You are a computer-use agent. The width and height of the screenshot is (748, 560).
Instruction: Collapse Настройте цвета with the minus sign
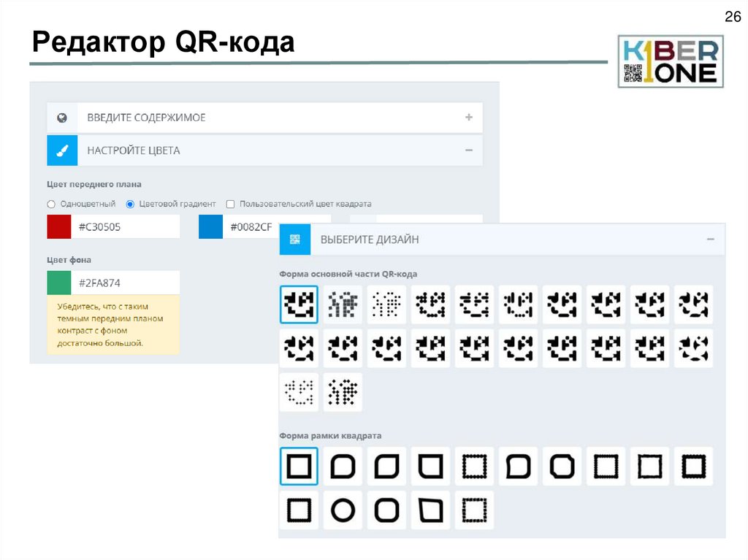(469, 150)
